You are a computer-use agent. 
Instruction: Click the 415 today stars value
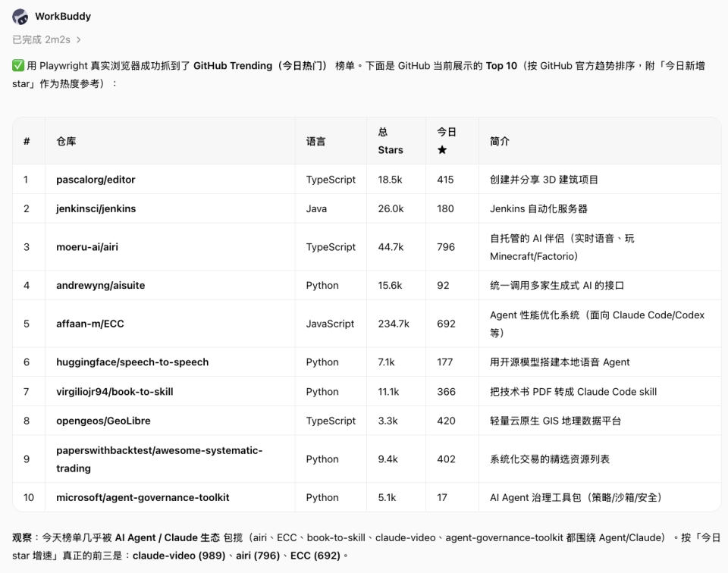point(445,180)
